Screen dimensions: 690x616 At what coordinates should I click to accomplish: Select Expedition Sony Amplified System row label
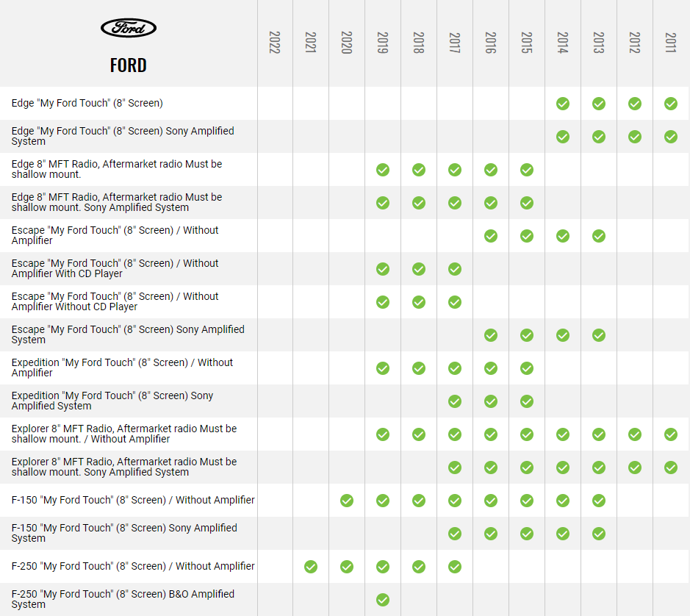(112, 401)
